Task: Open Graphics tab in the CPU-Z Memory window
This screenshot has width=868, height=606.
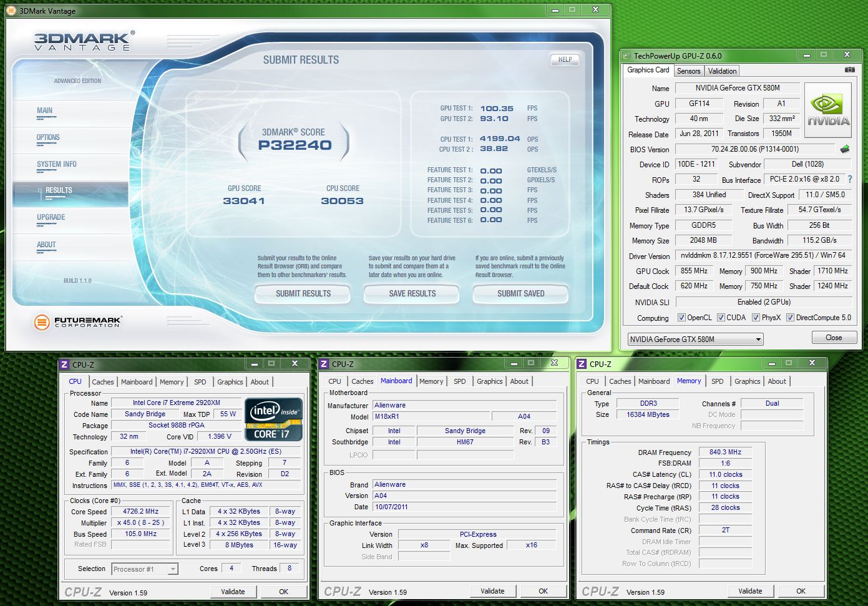Action: click(747, 381)
